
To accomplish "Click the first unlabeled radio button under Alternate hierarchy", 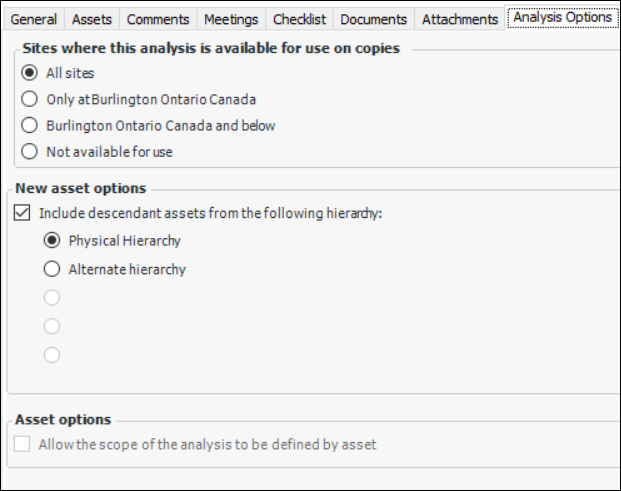I will point(51,297).
